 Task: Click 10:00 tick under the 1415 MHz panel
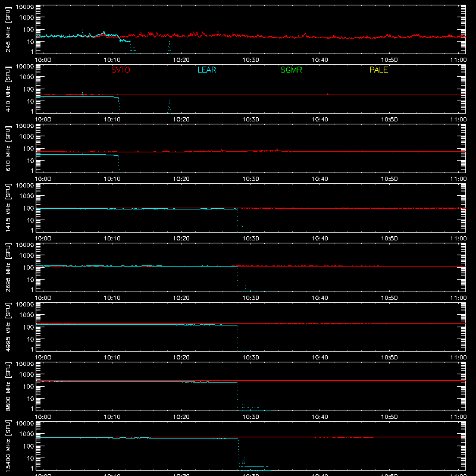click(43, 239)
